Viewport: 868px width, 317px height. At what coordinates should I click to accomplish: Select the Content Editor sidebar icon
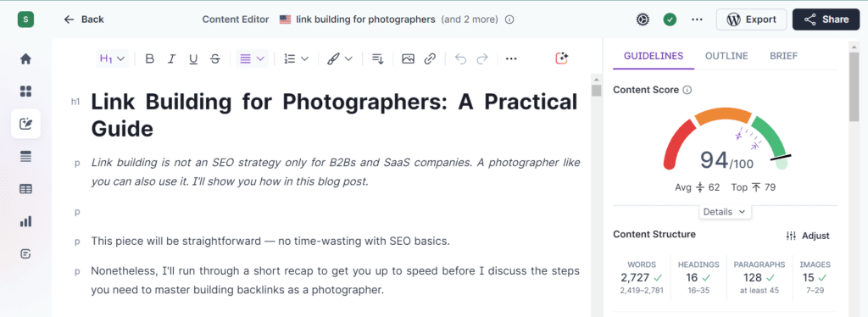(25, 124)
